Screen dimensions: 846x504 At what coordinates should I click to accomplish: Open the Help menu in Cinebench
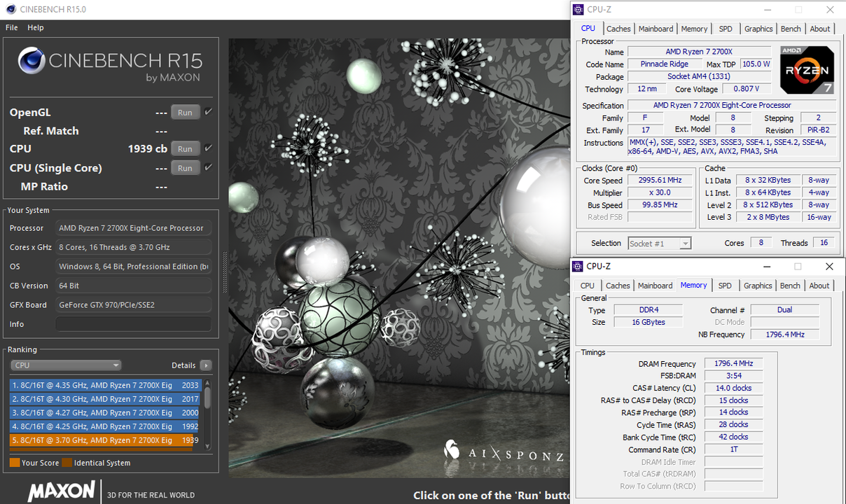point(36,28)
